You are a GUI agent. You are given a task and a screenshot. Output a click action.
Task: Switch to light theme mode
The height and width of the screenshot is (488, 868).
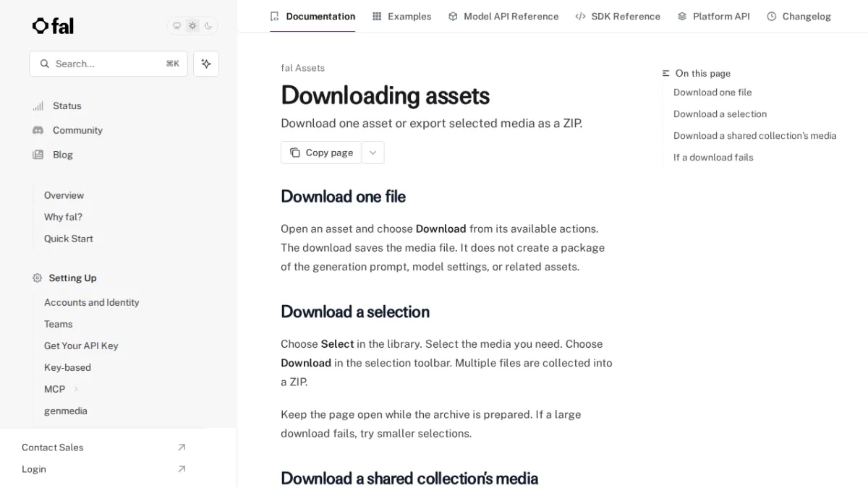(192, 26)
